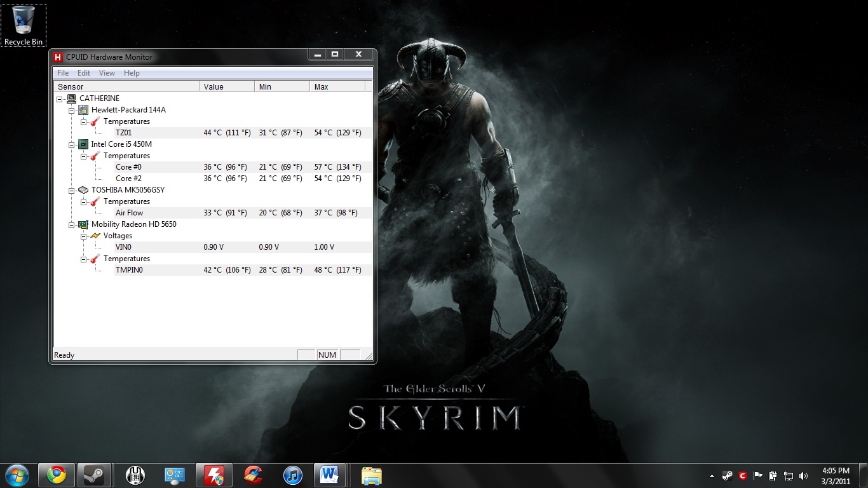868x488 pixels.
Task: Open the Help menu
Action: [132, 73]
